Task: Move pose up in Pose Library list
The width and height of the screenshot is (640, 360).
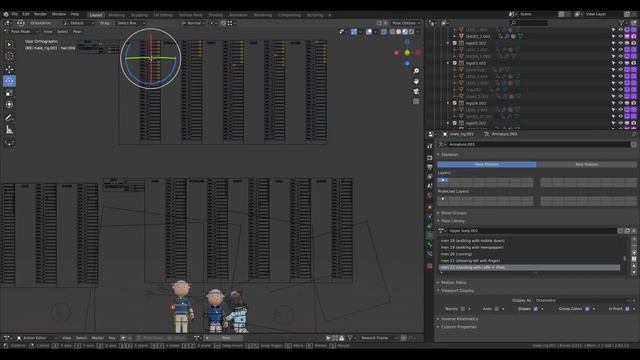Action: coord(634,267)
